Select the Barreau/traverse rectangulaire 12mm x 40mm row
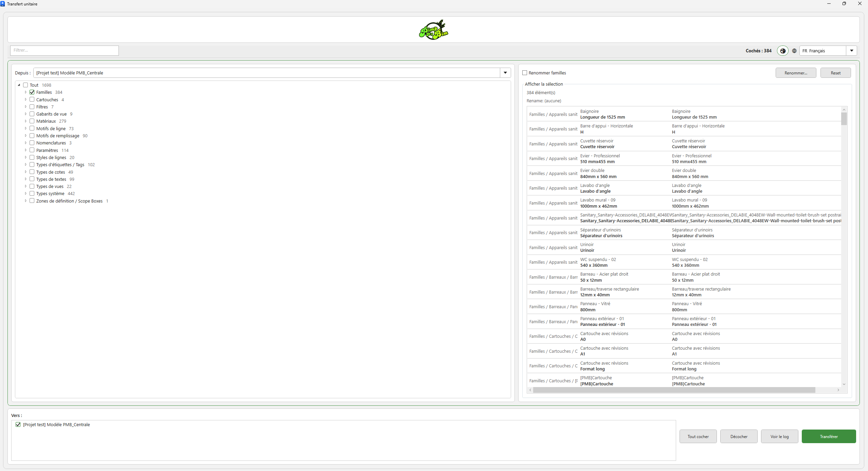The width and height of the screenshot is (868, 471). click(x=684, y=292)
